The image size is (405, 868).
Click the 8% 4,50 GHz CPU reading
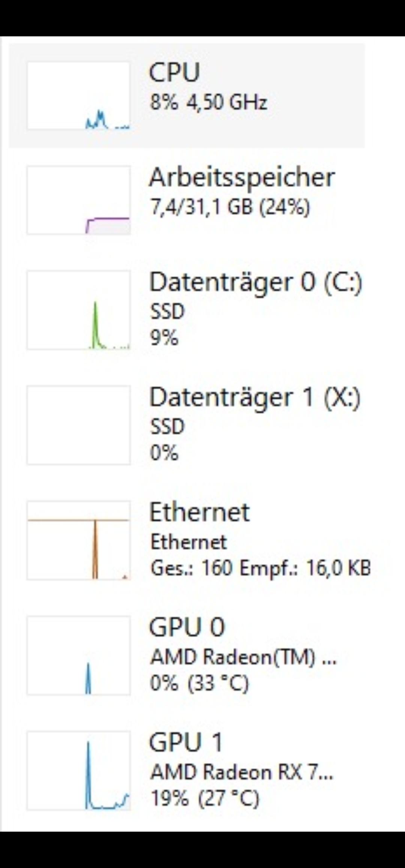click(x=208, y=102)
